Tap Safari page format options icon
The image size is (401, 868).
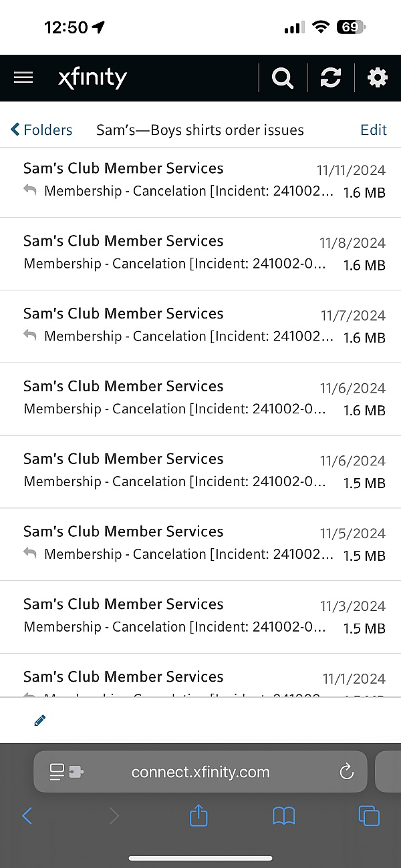click(66, 773)
